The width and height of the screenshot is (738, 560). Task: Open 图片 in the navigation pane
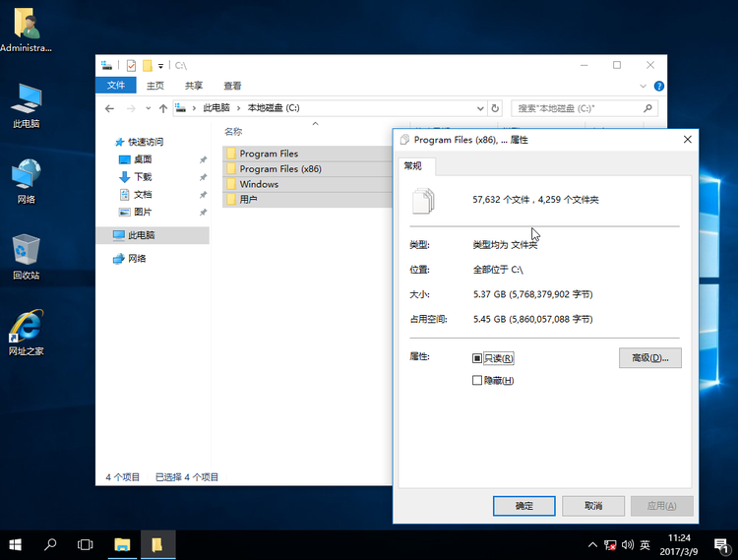136,212
